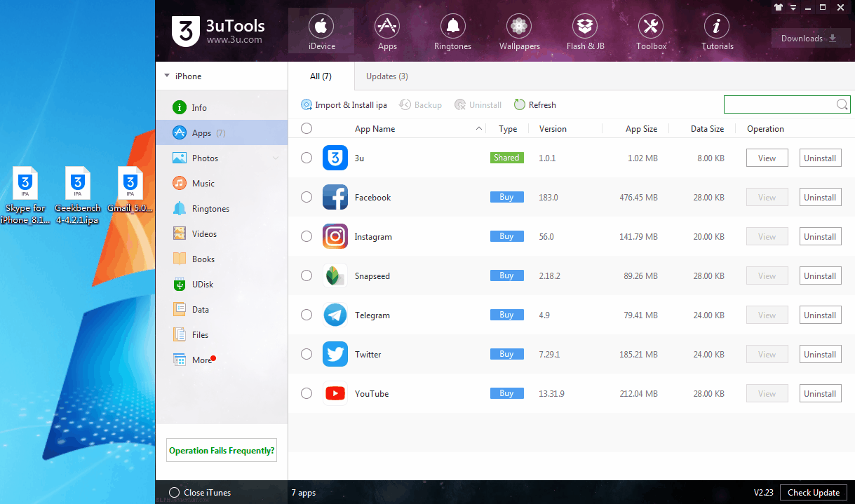The width and height of the screenshot is (855, 504).
Task: Select the 3u app row radio
Action: pos(307,158)
